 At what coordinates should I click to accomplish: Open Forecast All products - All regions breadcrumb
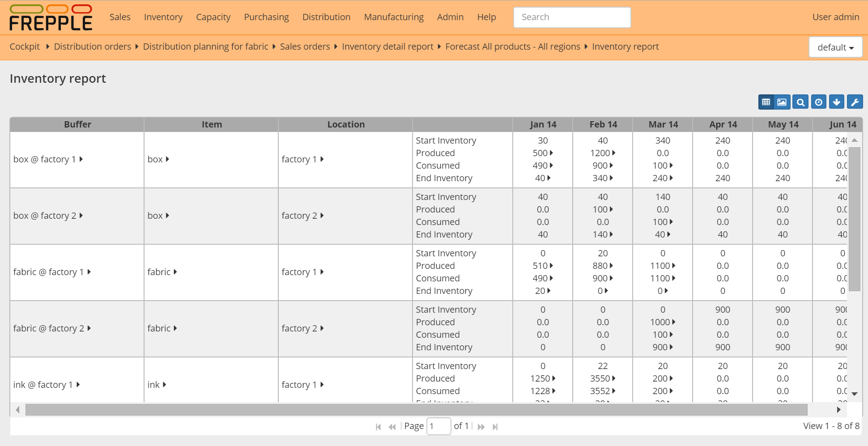[x=513, y=47]
